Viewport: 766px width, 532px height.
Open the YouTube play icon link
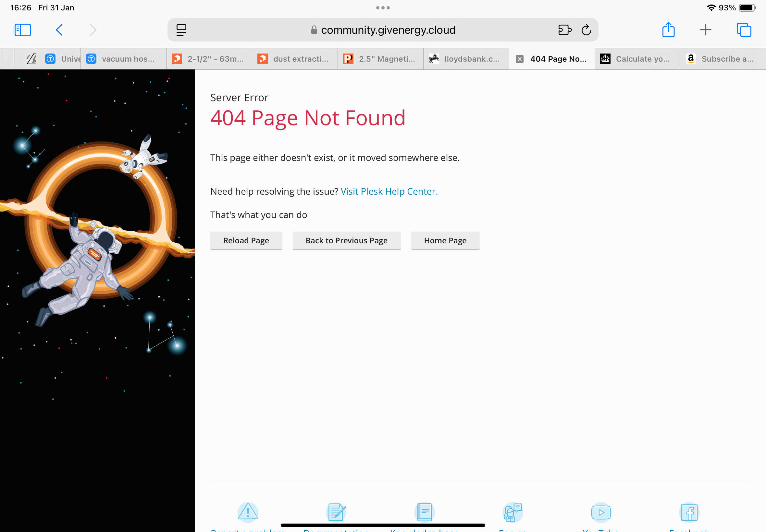(x=601, y=512)
